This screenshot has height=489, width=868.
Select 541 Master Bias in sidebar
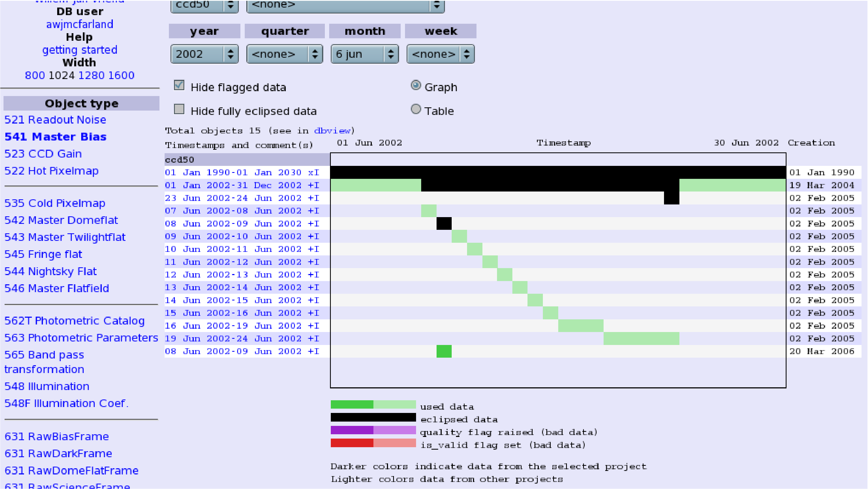[55, 137]
